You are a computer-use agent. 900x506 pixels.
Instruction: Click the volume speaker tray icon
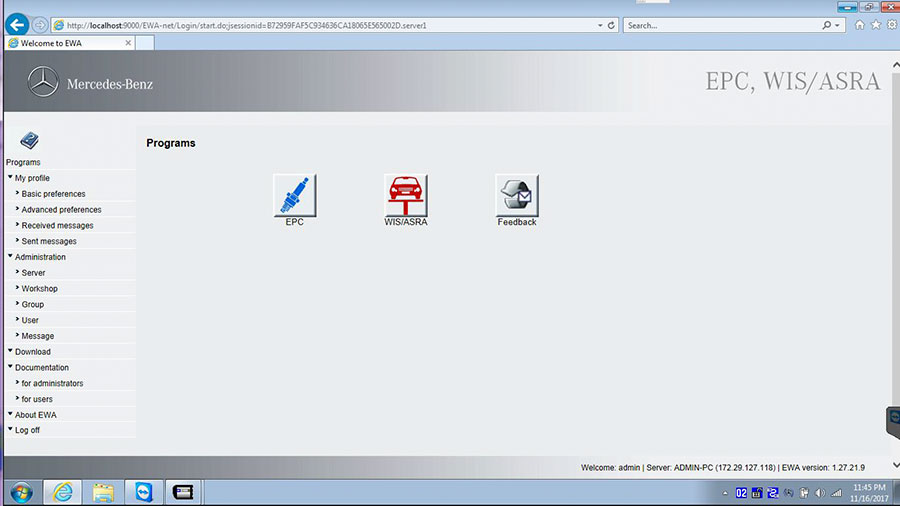[x=820, y=493]
